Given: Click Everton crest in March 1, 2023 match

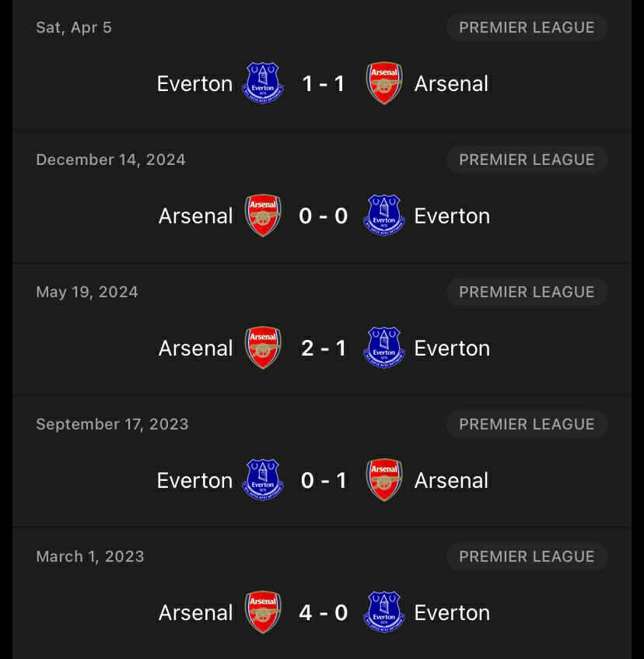Looking at the screenshot, I should pos(384,612).
